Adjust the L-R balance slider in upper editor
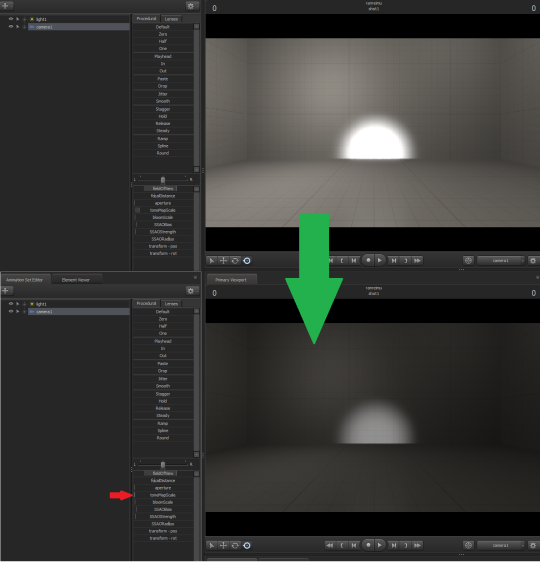This screenshot has width=540, height=562. (163, 180)
